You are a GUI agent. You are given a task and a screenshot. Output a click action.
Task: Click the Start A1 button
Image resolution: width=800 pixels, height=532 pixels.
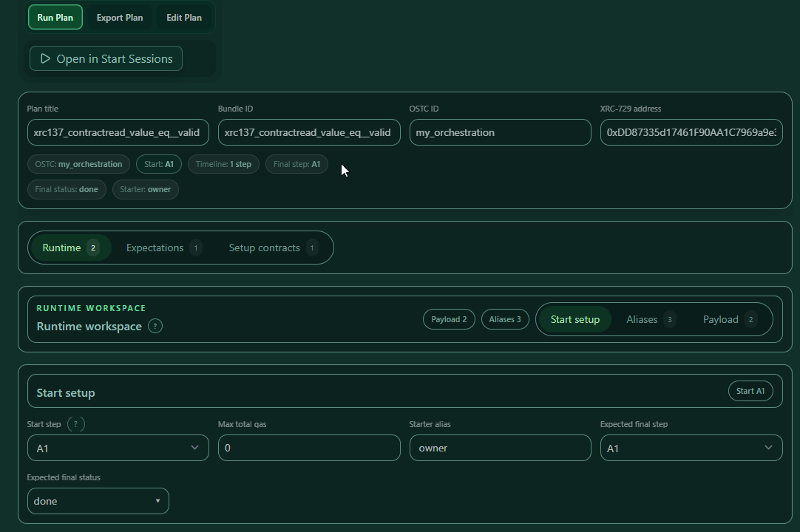(750, 391)
